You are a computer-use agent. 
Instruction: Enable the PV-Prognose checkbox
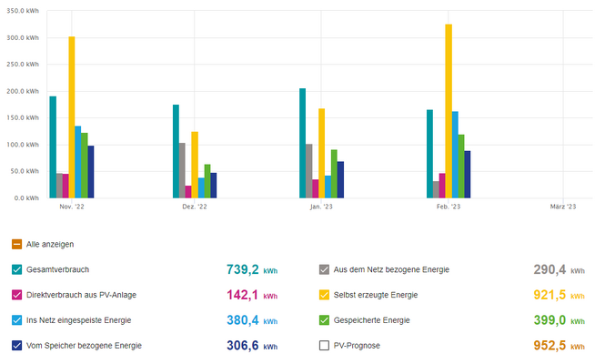click(324, 346)
